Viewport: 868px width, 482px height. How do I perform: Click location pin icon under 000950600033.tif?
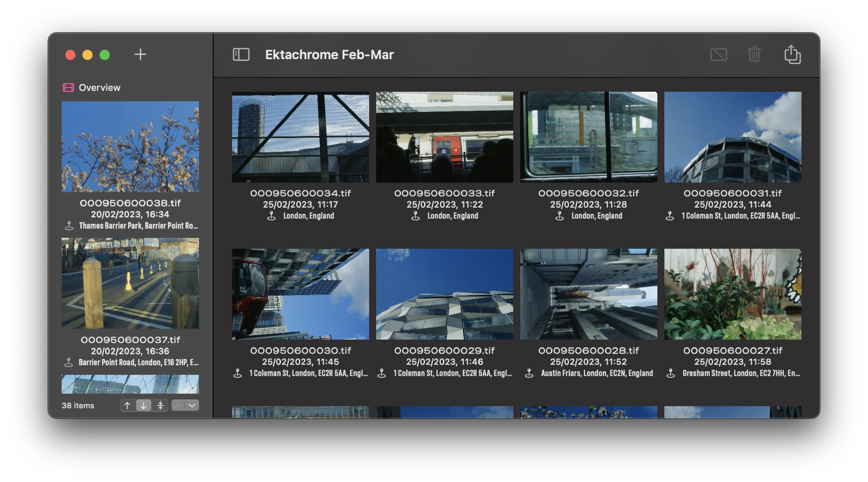(416, 216)
